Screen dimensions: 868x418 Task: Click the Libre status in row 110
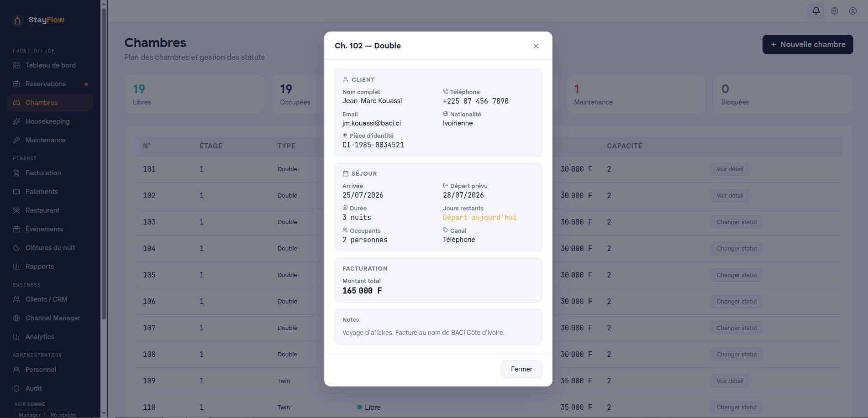[x=369, y=408]
